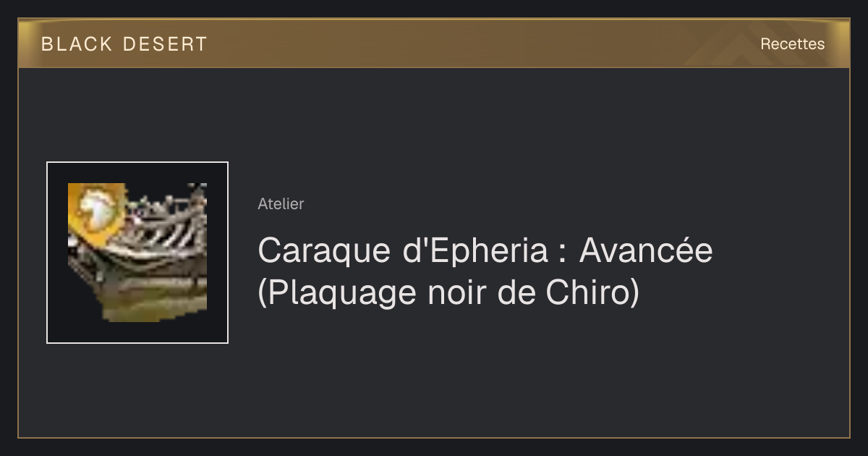Click the (Plaquage noir de Chiro) subtitle line
Viewport: 868px width, 456px height.
[x=449, y=293]
